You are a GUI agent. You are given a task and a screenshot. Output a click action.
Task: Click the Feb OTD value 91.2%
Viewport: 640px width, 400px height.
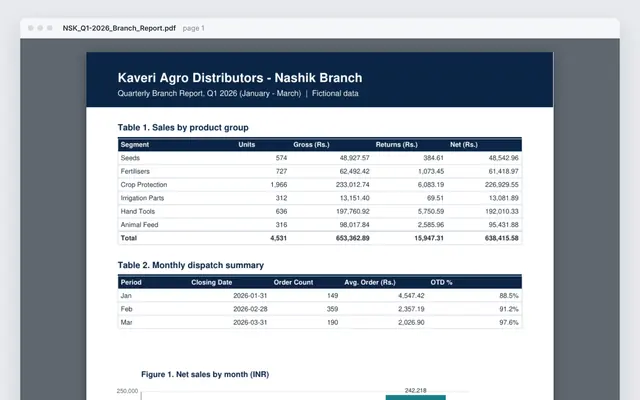coord(509,309)
